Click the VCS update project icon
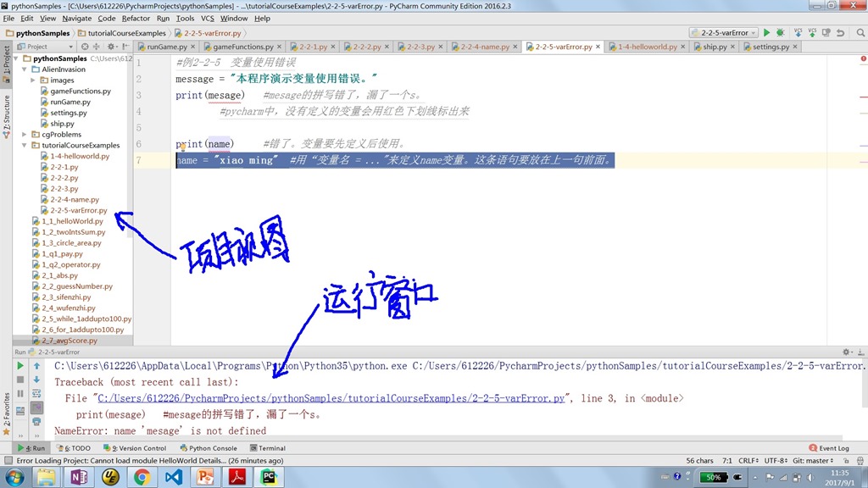This screenshot has width=868, height=488. [798, 33]
